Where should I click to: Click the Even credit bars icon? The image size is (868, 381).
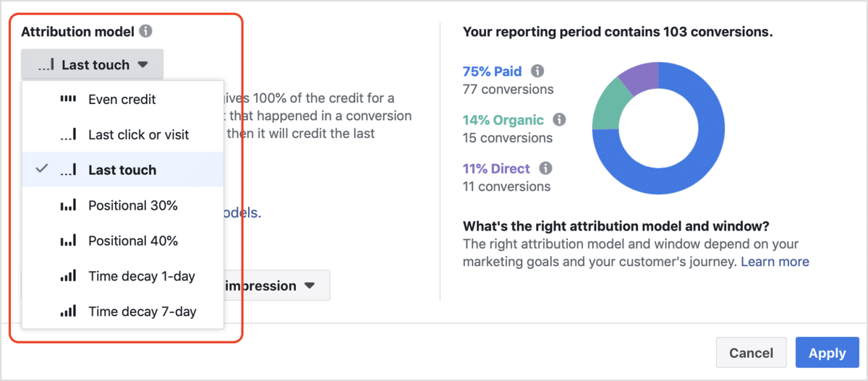pos(68,99)
